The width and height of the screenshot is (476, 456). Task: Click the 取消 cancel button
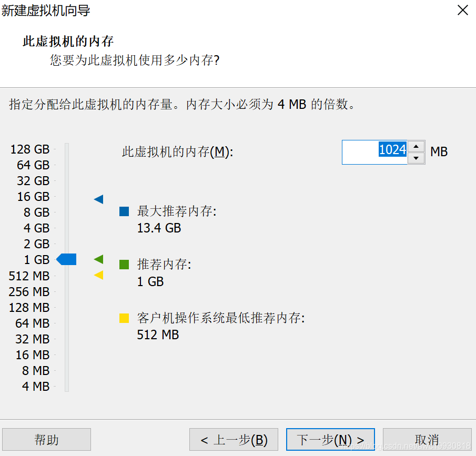click(427, 439)
